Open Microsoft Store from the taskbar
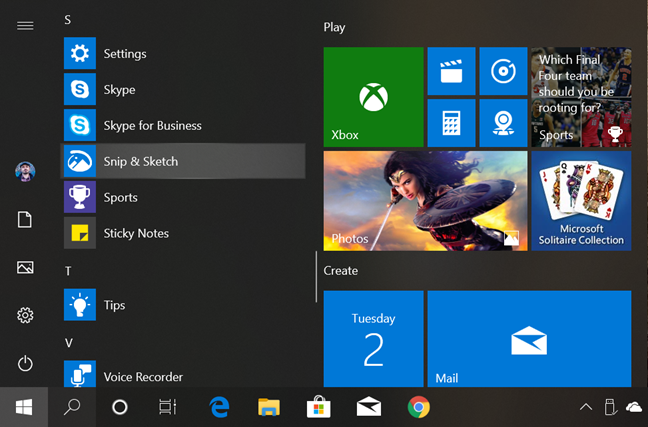This screenshot has width=648, height=427. pyautogui.click(x=318, y=406)
